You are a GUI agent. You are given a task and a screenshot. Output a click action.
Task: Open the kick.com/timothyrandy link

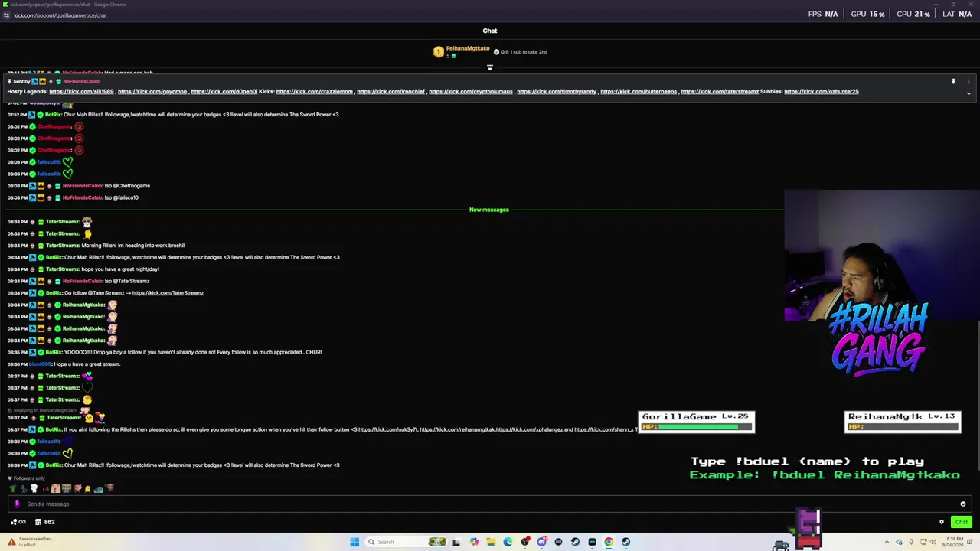[557, 92]
